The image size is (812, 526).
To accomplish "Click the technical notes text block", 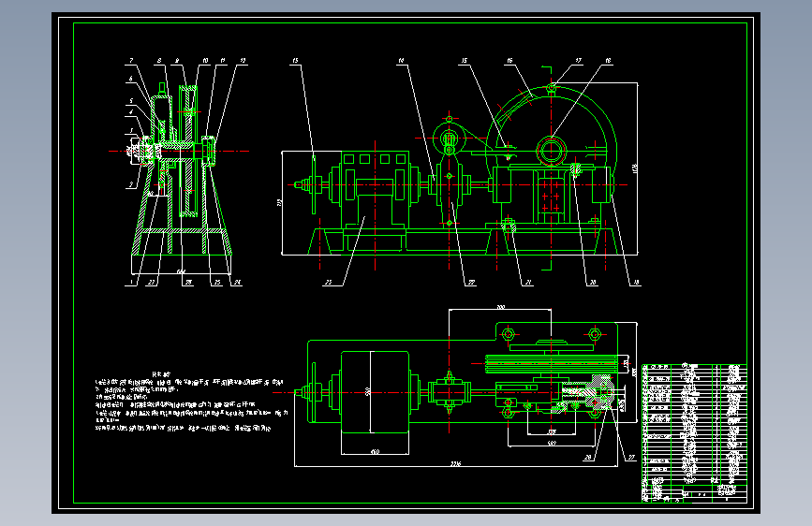I will pos(191,402).
